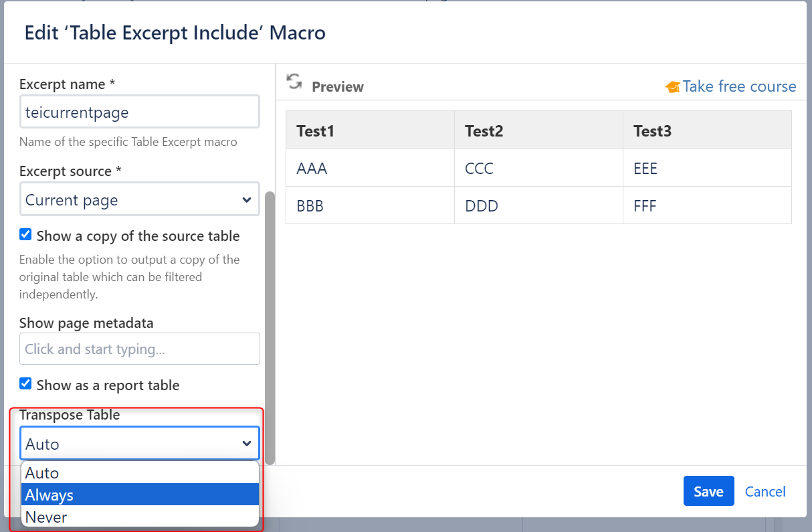This screenshot has width=812, height=532.
Task: Click the Transpose Table dropdown arrow
Action: coord(246,444)
